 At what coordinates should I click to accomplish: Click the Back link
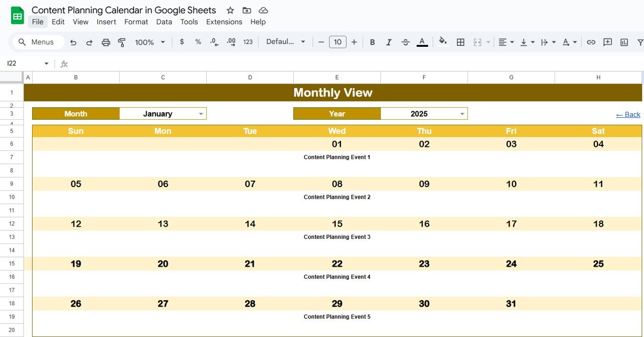coord(628,115)
